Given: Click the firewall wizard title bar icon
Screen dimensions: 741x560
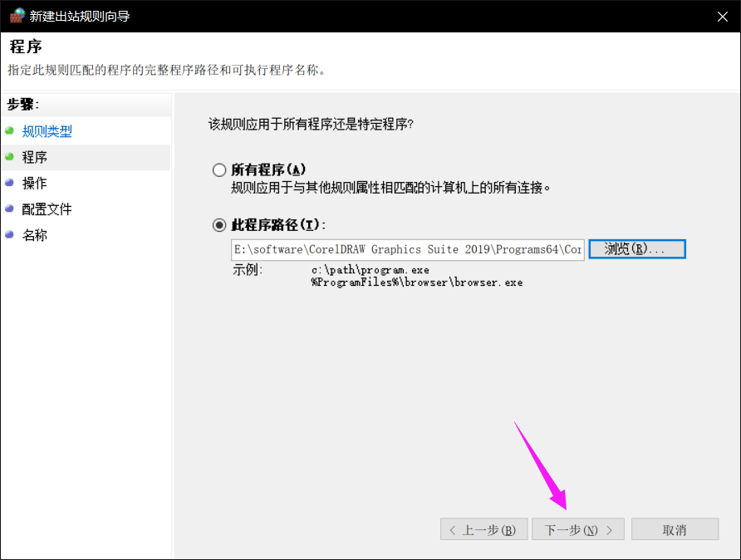Looking at the screenshot, I should pos(17,16).
